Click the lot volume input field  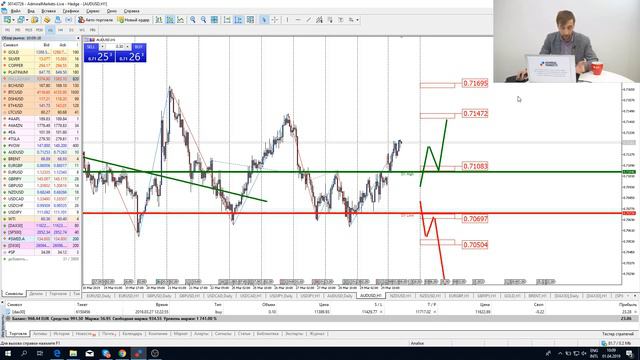(x=115, y=47)
